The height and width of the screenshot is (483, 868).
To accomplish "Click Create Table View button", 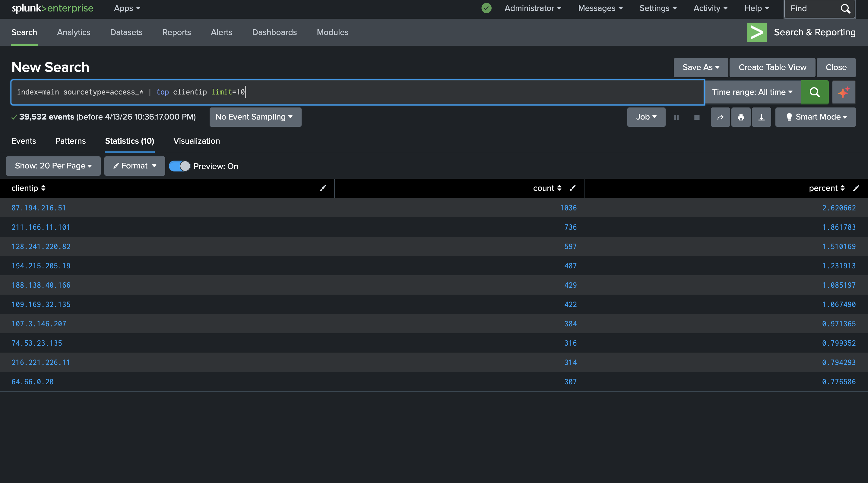I will coord(772,67).
